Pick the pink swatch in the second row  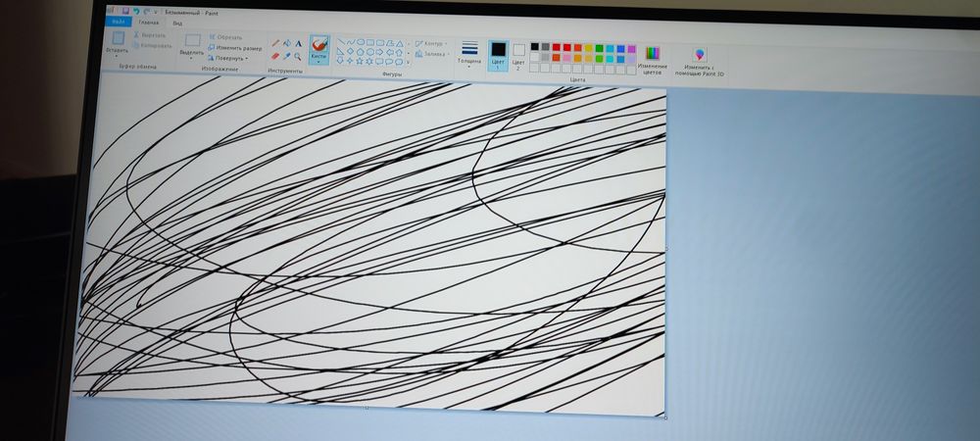point(566,58)
